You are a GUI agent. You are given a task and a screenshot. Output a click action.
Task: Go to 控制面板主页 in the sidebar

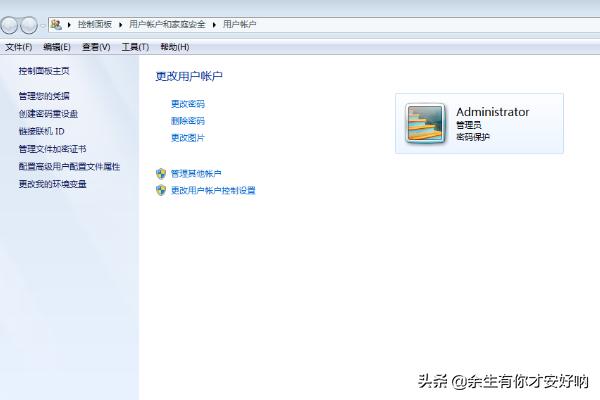(44, 71)
